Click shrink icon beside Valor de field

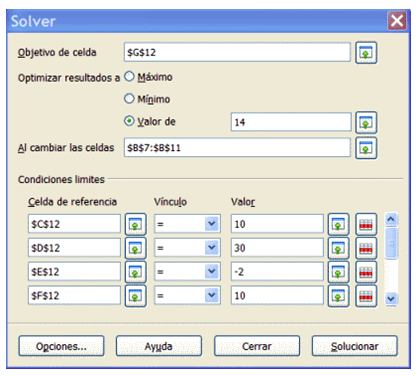point(366,123)
